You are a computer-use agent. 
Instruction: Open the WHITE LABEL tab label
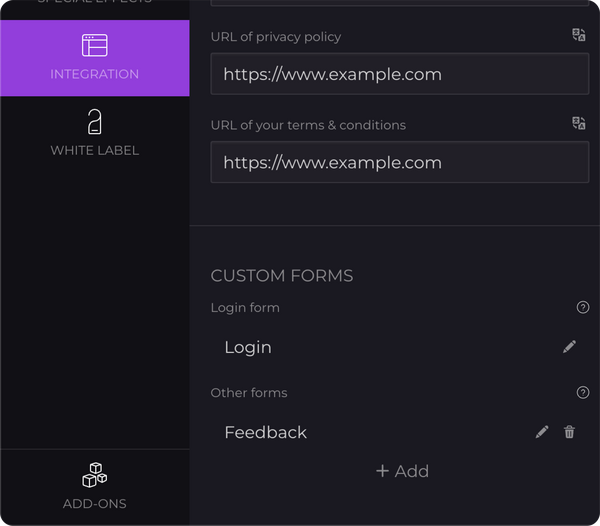coord(95,150)
